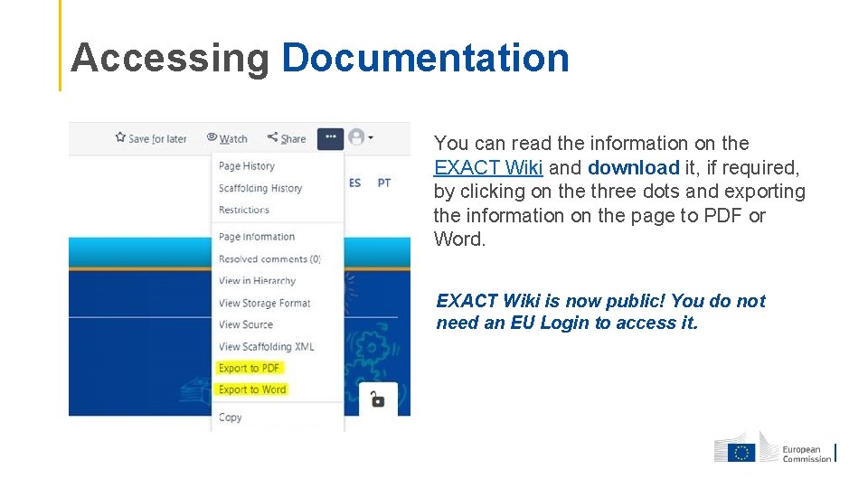Click the Save for later star icon
Screen dimensions: 868x488
click(x=120, y=137)
